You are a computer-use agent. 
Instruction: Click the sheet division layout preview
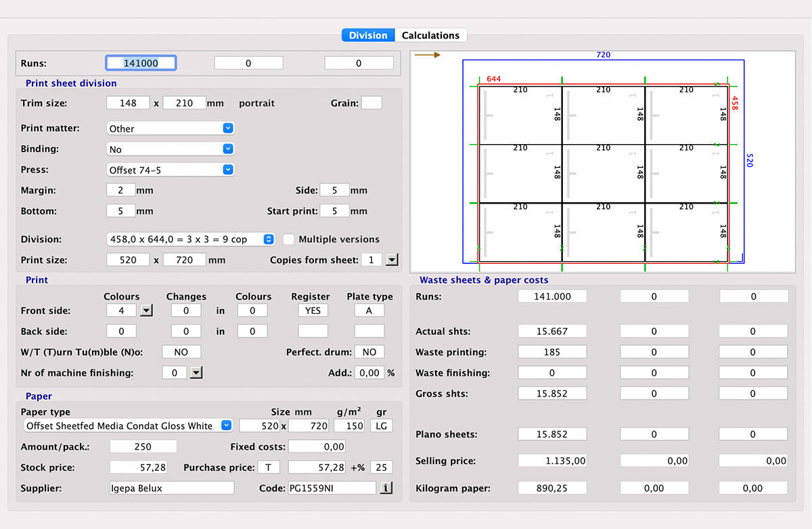click(x=603, y=162)
